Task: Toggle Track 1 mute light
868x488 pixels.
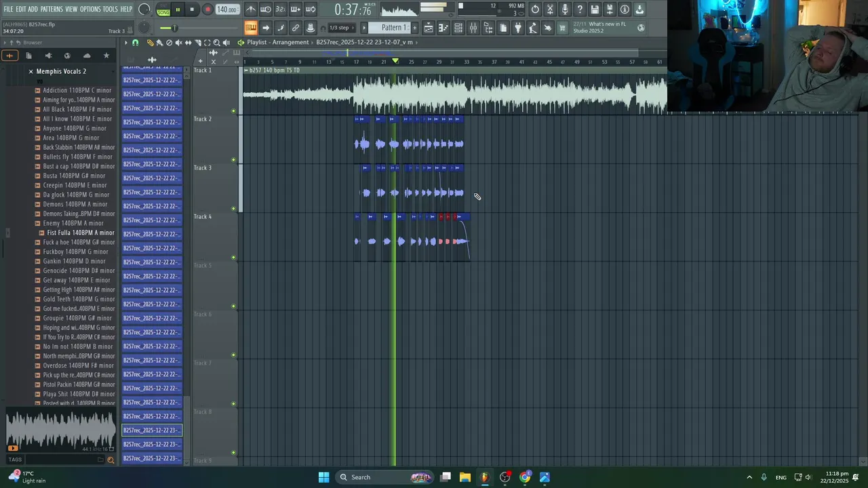Action: (x=234, y=111)
